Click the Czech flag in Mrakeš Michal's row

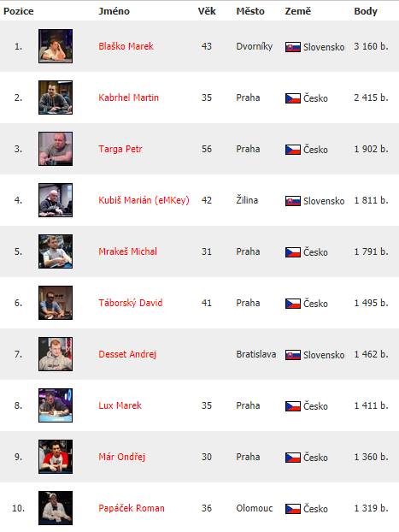coord(292,252)
